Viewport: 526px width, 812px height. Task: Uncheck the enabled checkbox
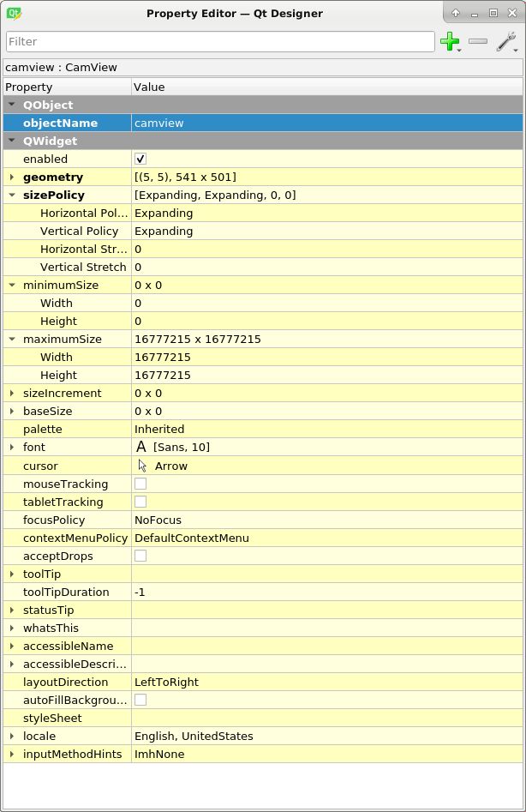140,159
